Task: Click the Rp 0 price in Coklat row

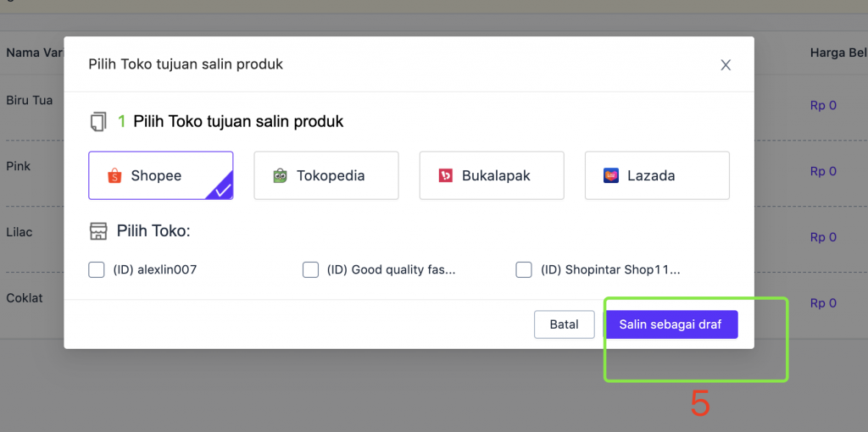Action: click(x=823, y=303)
